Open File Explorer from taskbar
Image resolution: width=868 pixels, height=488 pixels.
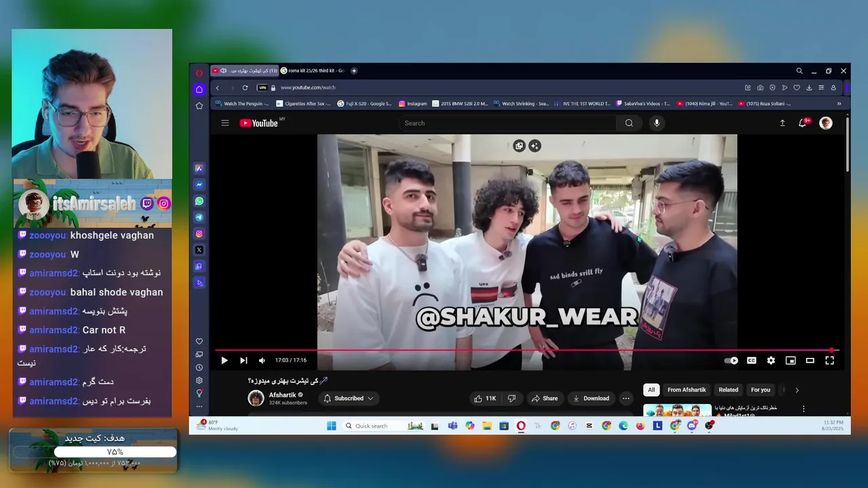pos(487,426)
